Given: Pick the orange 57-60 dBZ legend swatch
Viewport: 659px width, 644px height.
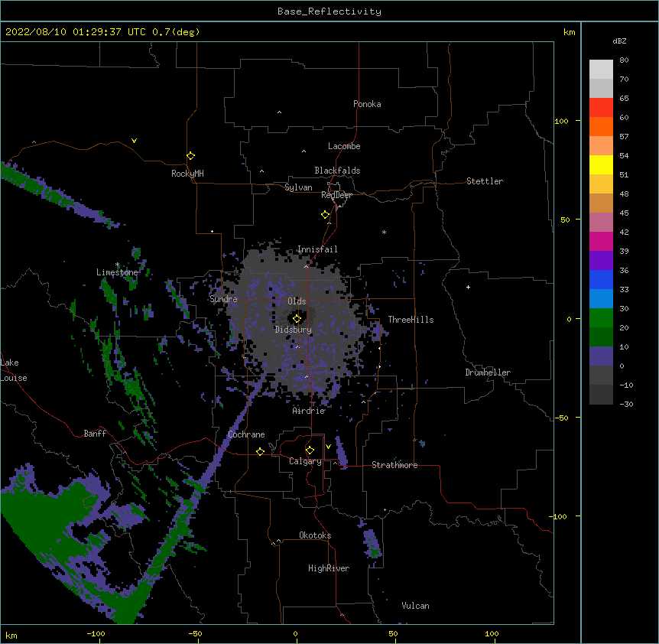Looking at the screenshot, I should pos(601,126).
